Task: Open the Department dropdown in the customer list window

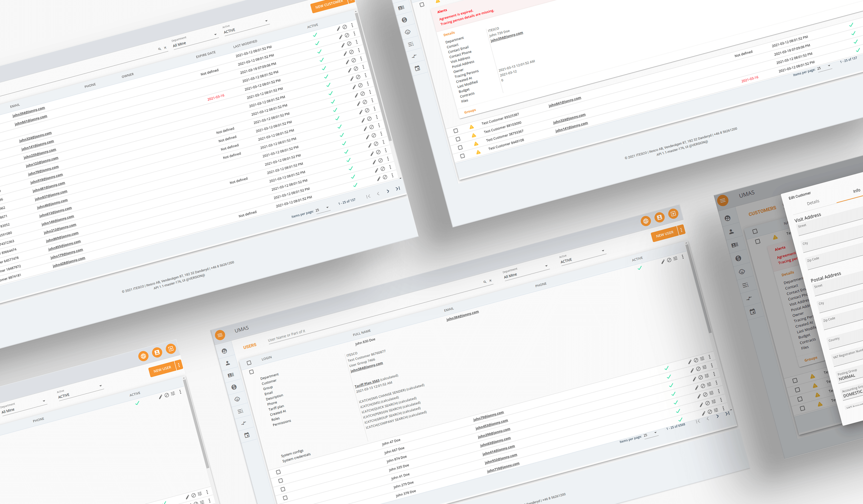Action: click(x=195, y=41)
